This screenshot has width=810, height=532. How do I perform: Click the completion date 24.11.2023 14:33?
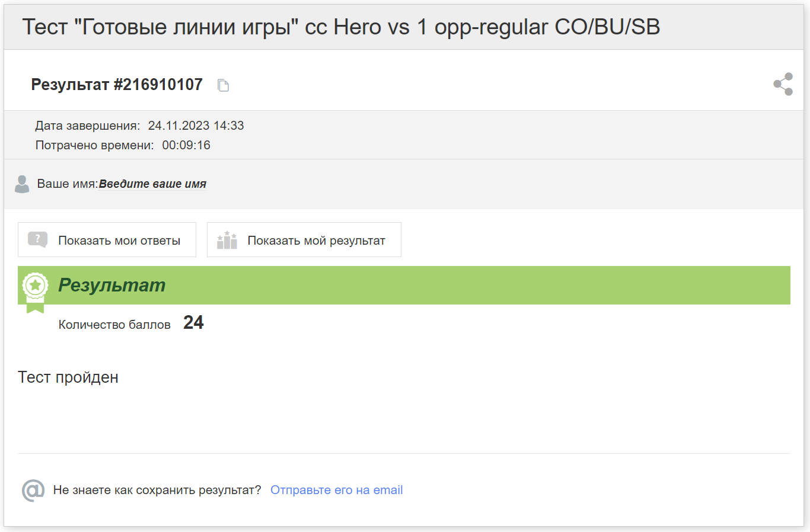point(196,126)
